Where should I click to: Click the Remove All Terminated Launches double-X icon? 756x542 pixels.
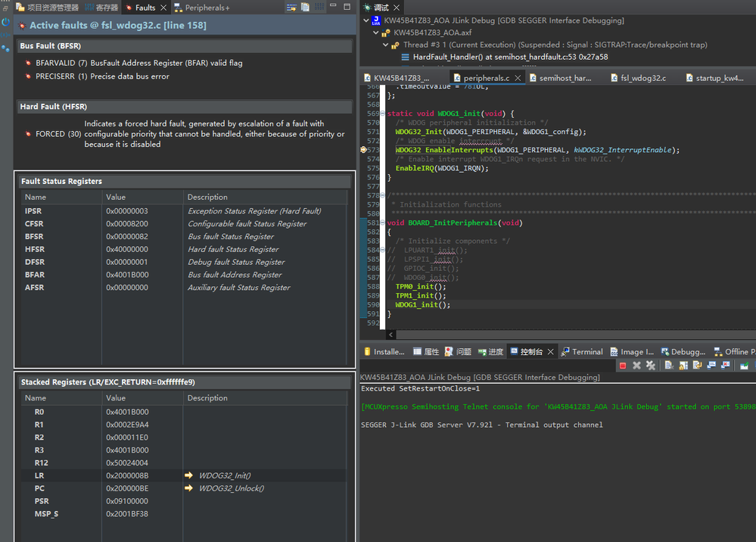pos(650,366)
